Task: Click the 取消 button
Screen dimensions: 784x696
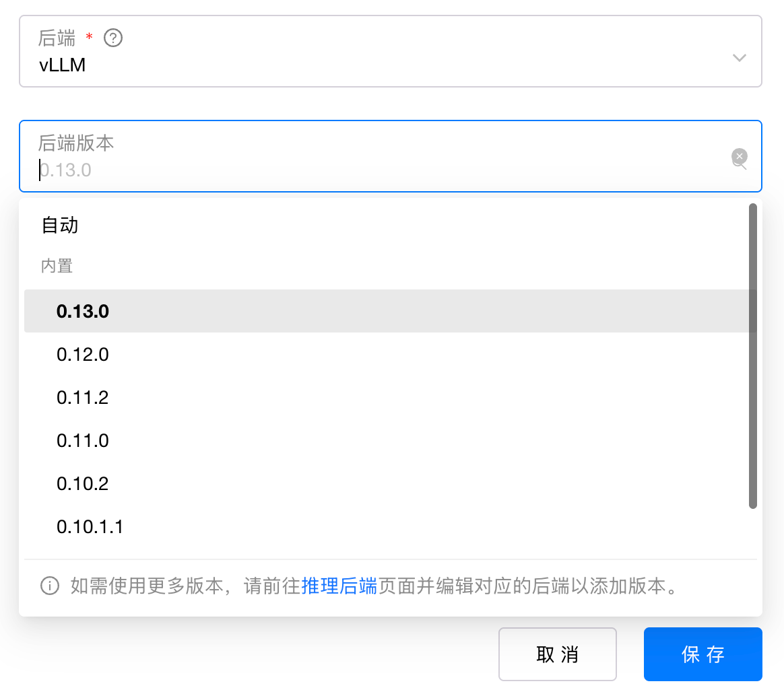Action: 558,654
